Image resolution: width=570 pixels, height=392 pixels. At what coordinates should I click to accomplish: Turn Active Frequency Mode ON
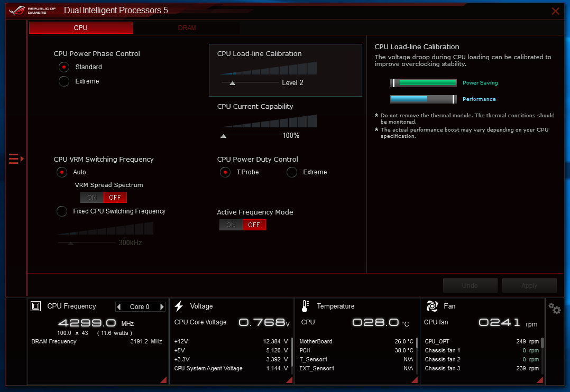point(231,225)
